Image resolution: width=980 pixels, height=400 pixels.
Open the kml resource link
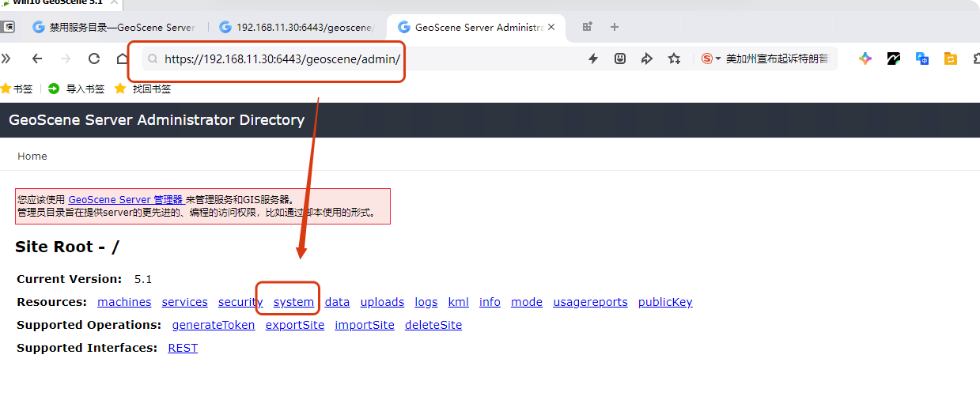(459, 302)
